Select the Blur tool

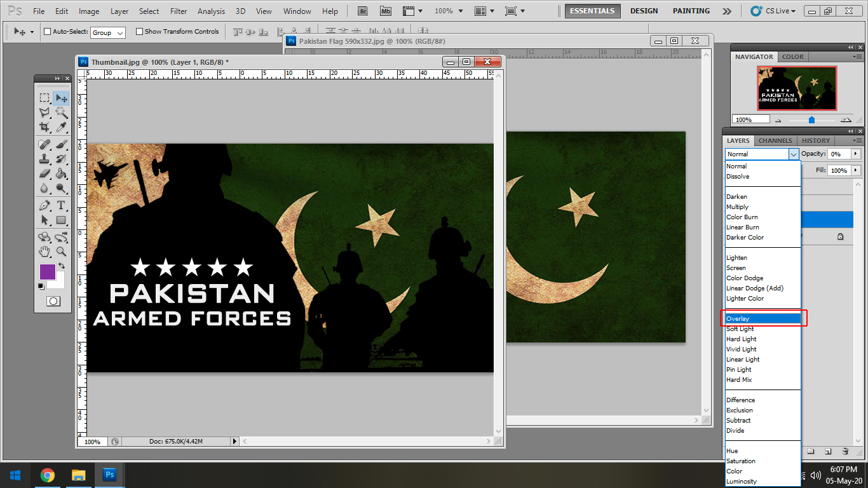[44, 188]
